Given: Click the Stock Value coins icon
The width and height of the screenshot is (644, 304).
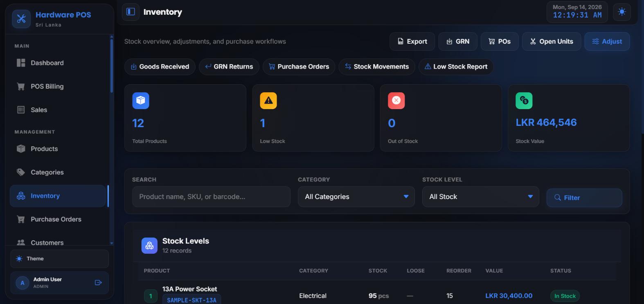Looking at the screenshot, I should pos(524,101).
